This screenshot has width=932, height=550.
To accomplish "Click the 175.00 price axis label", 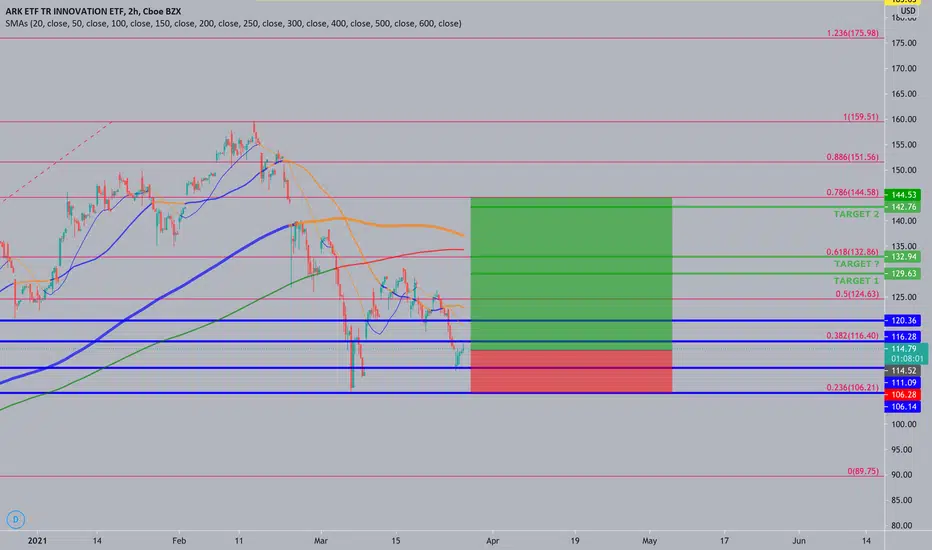I will [x=903, y=43].
